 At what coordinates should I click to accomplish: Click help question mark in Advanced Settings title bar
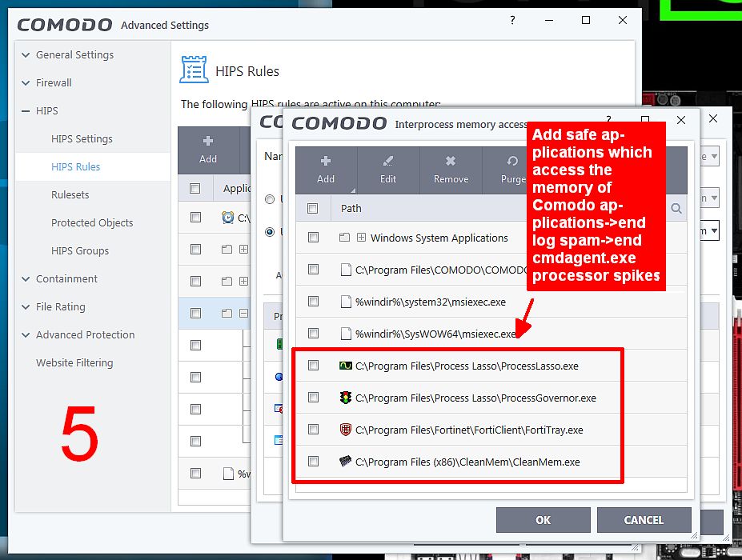[512, 20]
